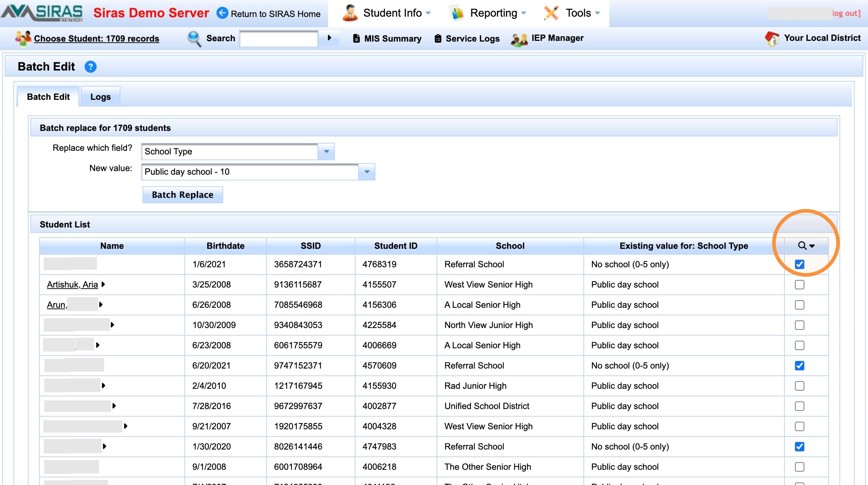
Task: Check the box for student ID 4156306
Action: (x=800, y=305)
